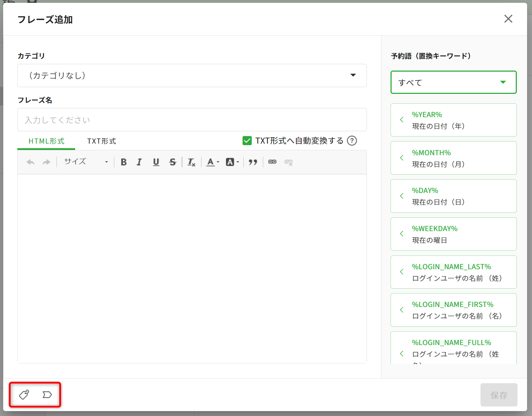Viewport: 532px width, 416px height.
Task: Insert the %WEEKDAY% reserved keyword
Action: tap(453, 234)
